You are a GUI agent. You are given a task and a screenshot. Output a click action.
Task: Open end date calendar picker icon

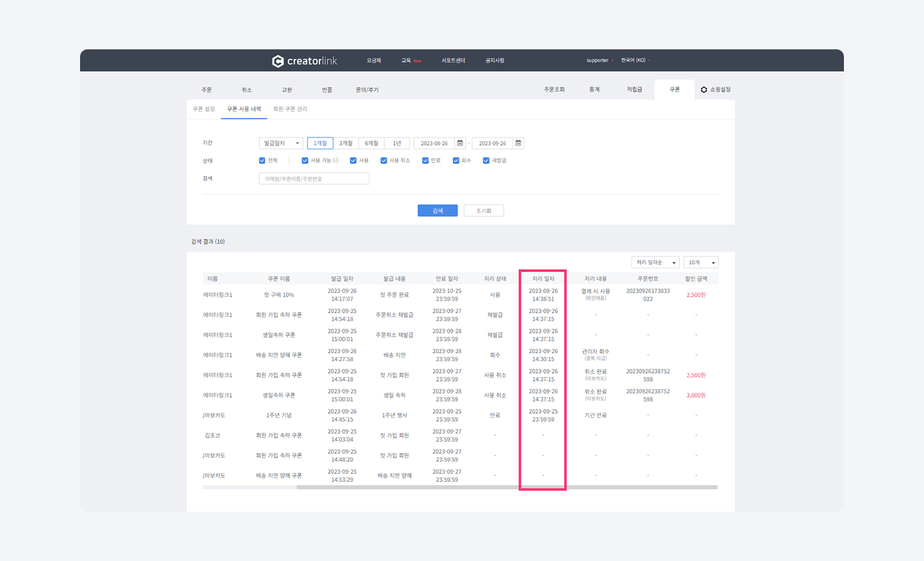point(519,143)
